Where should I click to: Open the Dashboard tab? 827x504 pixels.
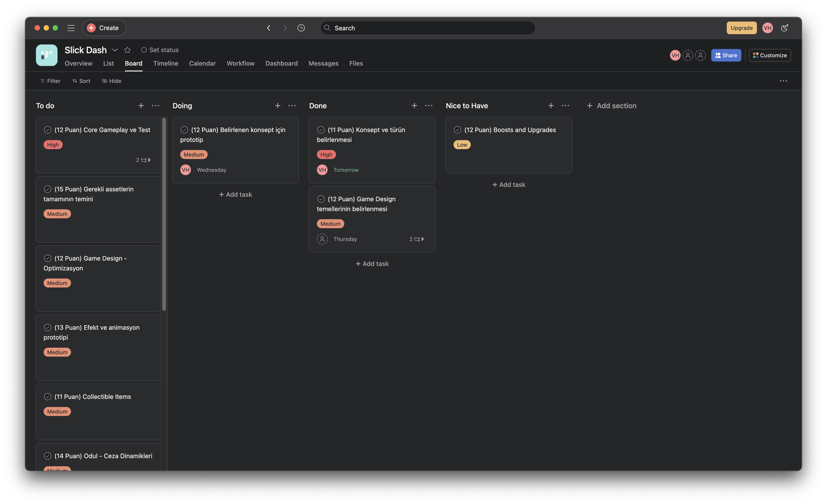pos(281,63)
